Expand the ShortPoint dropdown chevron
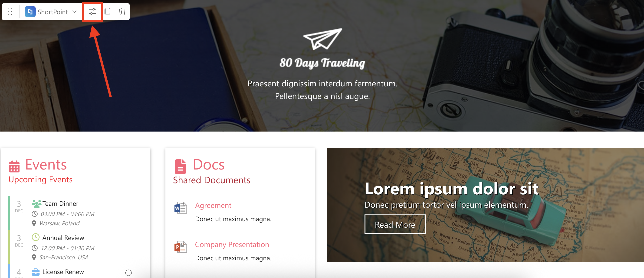 pos(74,12)
